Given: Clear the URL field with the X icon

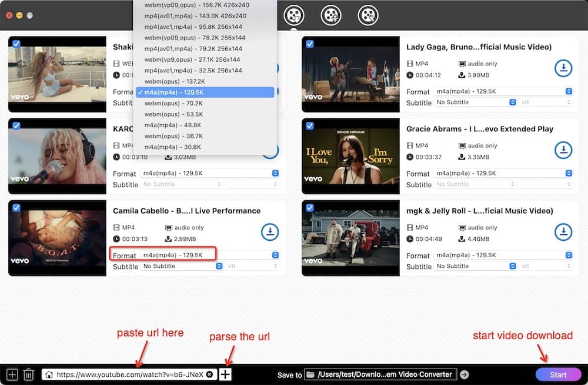Looking at the screenshot, I should (x=209, y=374).
